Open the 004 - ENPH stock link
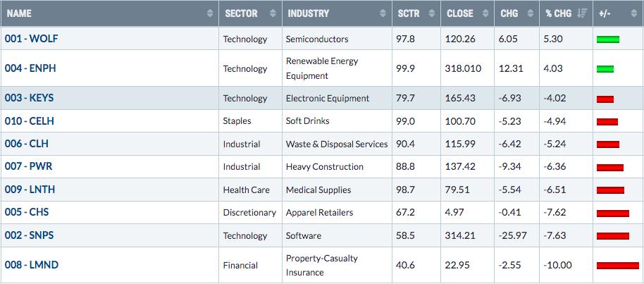The width and height of the screenshot is (644, 284). coord(30,68)
